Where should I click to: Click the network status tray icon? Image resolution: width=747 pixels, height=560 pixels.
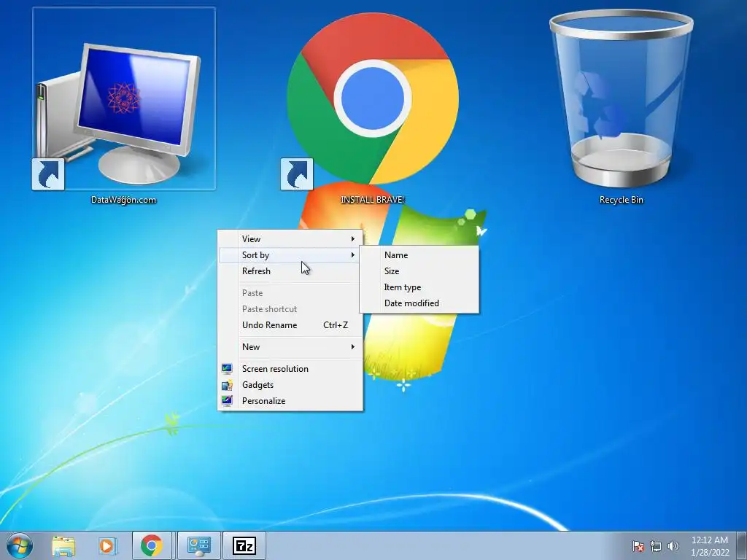[x=656, y=546]
